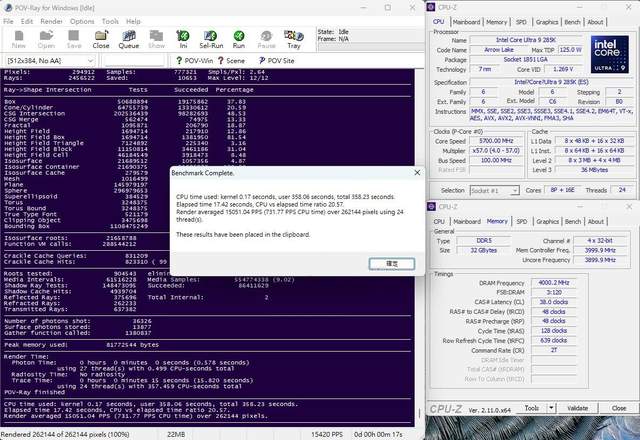Click the Sel-Run toolbar icon
640x440 pixels.
[211, 40]
